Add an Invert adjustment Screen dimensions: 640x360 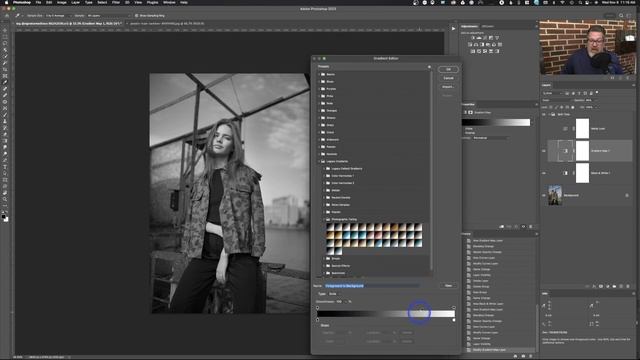click(x=473, y=51)
